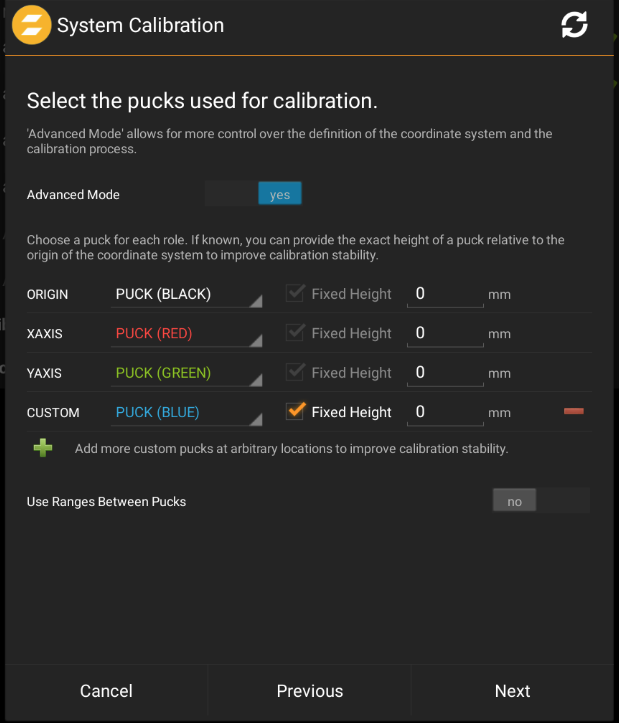Click the ORIGIN Fixed Height checkbox
619x723 pixels.
[x=295, y=294]
